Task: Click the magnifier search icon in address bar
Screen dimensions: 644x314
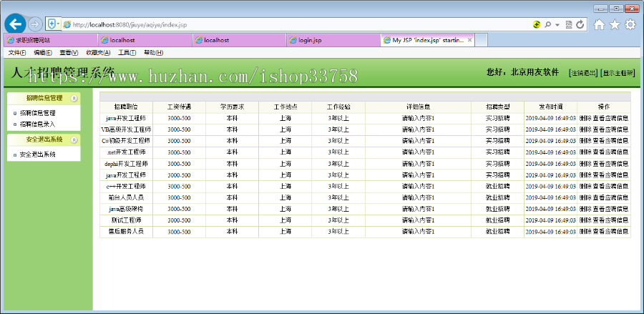Action: click(x=547, y=24)
